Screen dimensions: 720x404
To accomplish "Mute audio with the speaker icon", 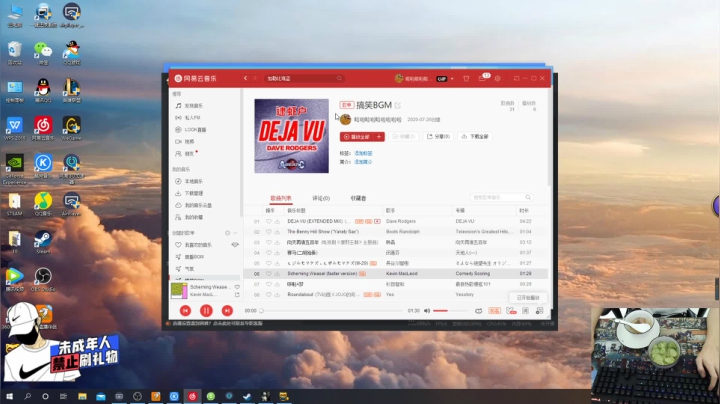I will point(427,311).
